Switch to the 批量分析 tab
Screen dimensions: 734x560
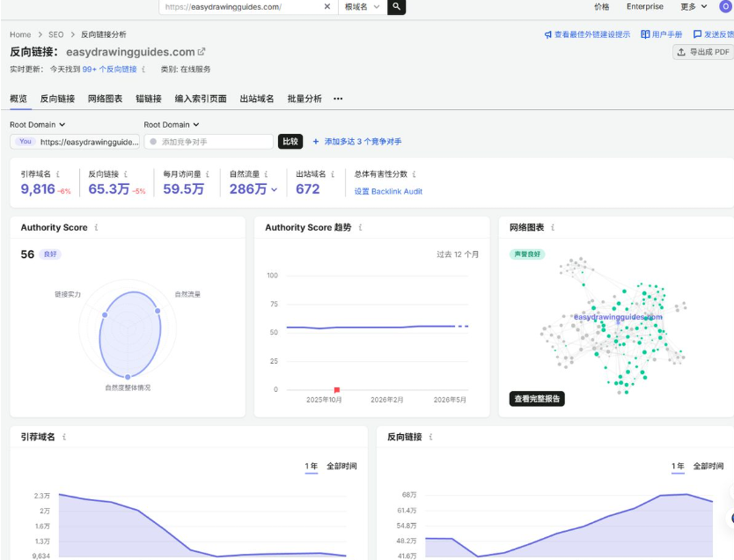pos(305,99)
